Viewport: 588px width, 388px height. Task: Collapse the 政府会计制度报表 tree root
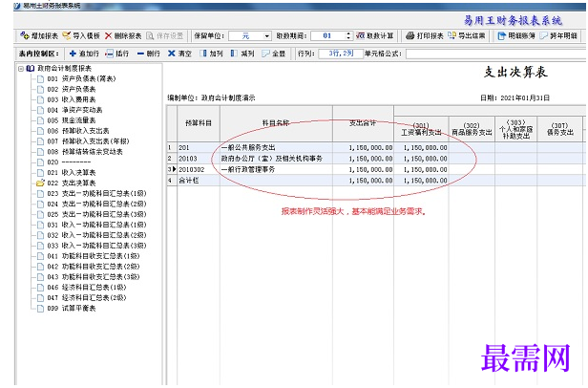(x=21, y=69)
